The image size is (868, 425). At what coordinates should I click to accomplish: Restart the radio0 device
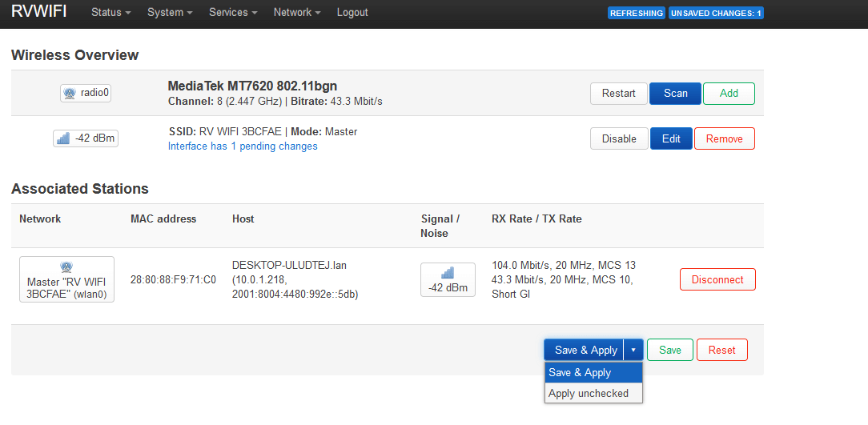pyautogui.click(x=618, y=93)
